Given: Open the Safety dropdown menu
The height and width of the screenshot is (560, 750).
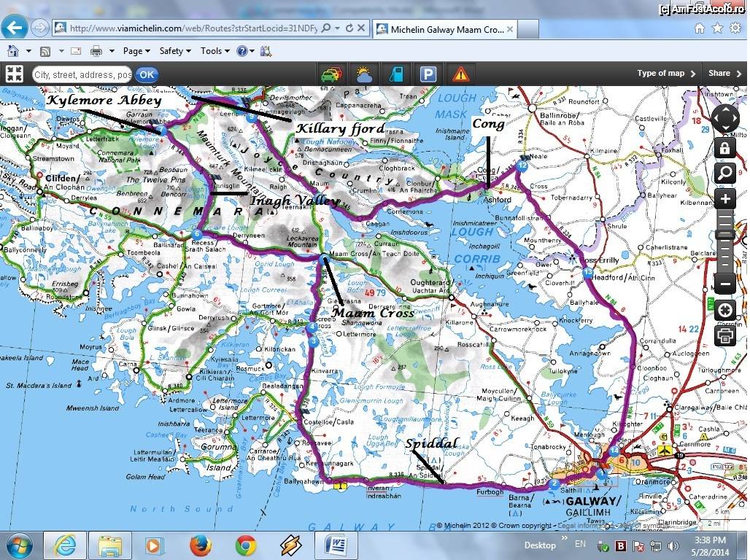Looking at the screenshot, I should coord(175,51).
